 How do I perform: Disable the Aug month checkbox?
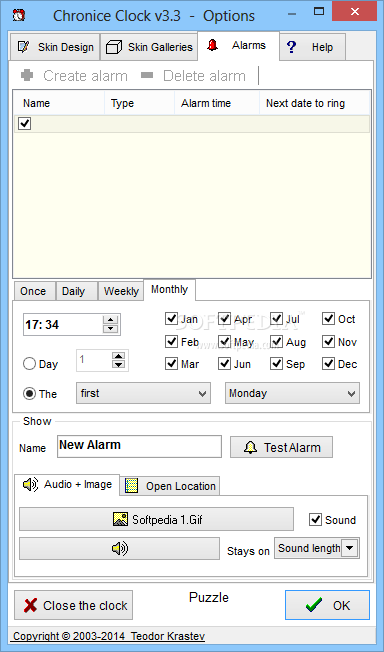point(277,342)
